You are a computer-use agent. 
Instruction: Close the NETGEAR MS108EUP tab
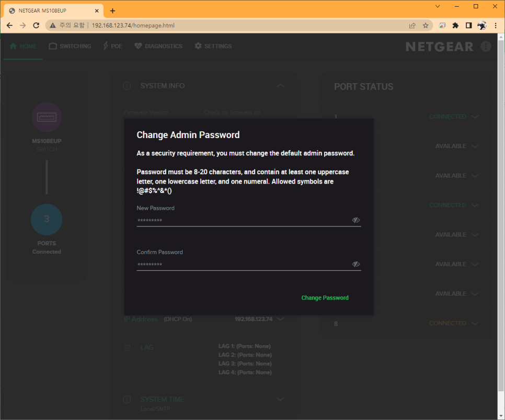click(97, 10)
